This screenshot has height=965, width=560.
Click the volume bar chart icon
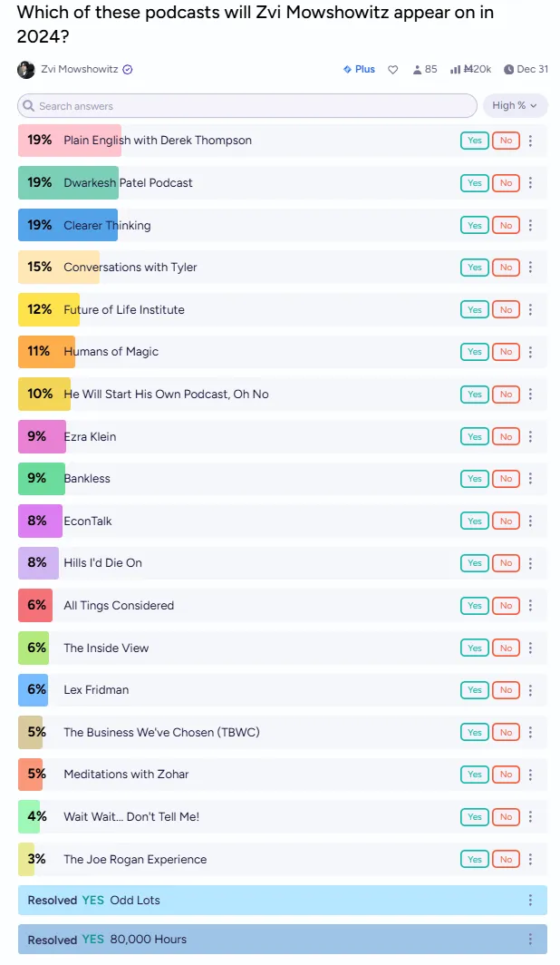click(455, 70)
